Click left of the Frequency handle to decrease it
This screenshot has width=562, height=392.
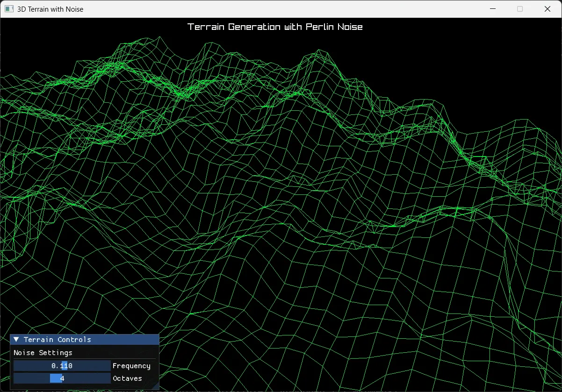click(33, 365)
